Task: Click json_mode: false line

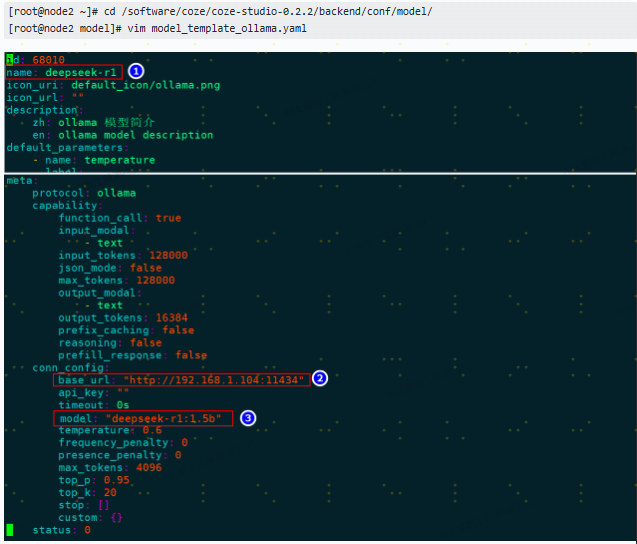Action: [110, 268]
